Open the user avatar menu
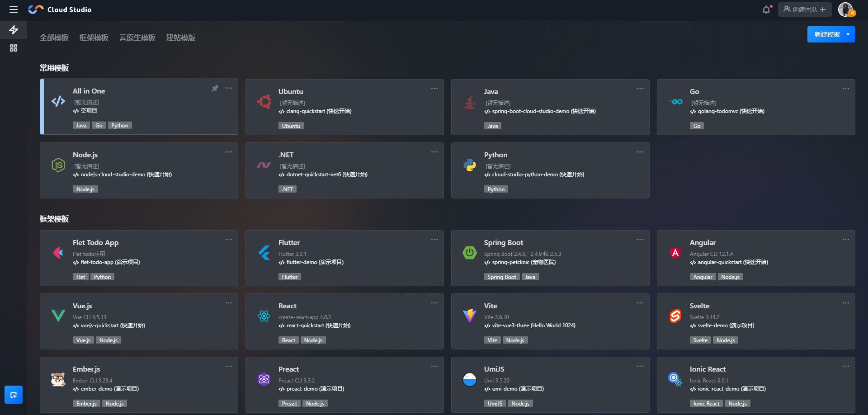868x415 pixels. pos(846,9)
